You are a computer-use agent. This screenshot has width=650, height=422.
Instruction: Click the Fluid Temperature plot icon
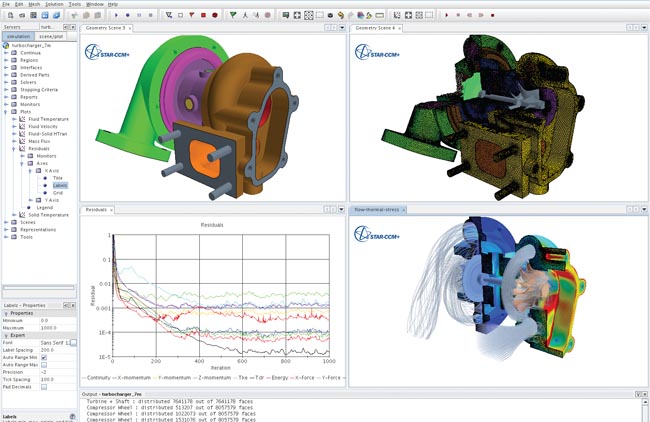22,119
